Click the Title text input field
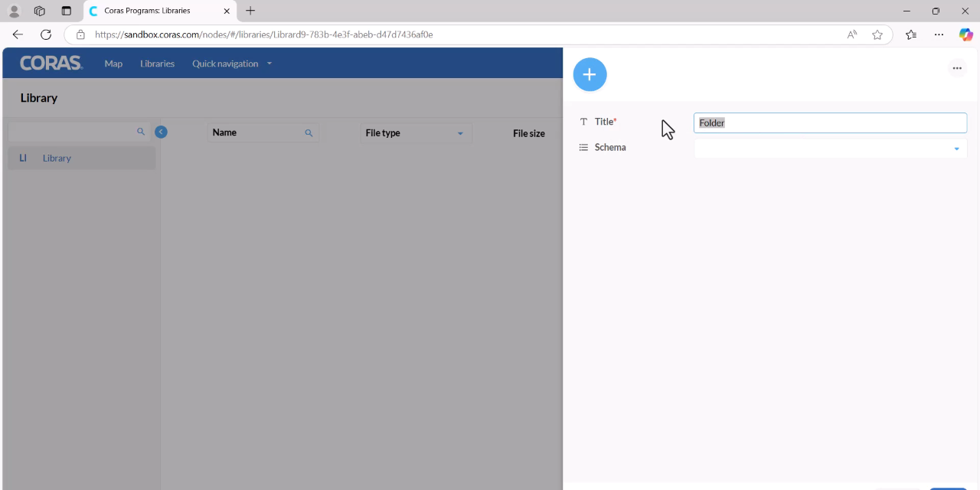This screenshot has height=490, width=980. click(x=830, y=122)
